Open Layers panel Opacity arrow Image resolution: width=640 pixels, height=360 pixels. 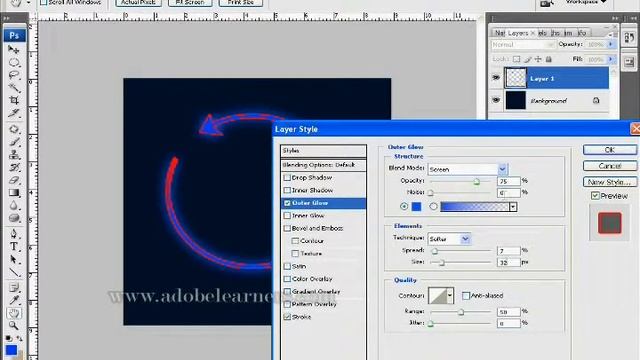coord(611,44)
